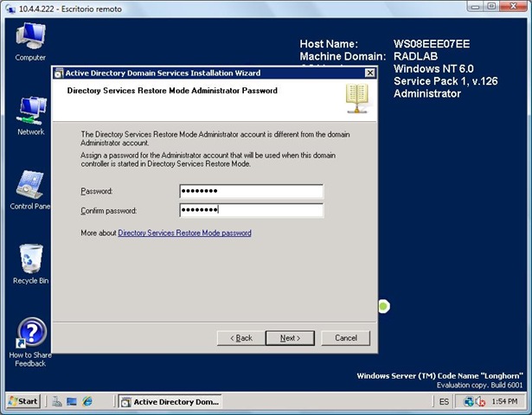Select Active Directory taskbar button
The height and width of the screenshot is (415, 532).
click(170, 402)
